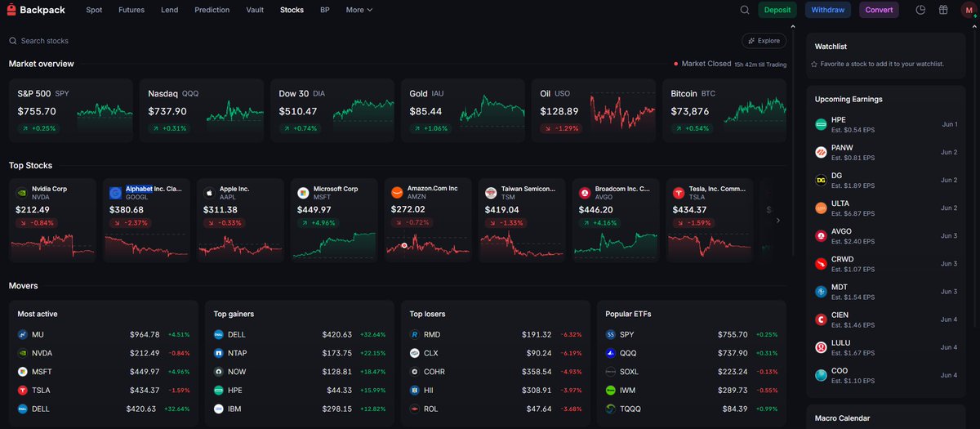
Task: Open the Bitcoin BTC card
Action: click(724, 109)
